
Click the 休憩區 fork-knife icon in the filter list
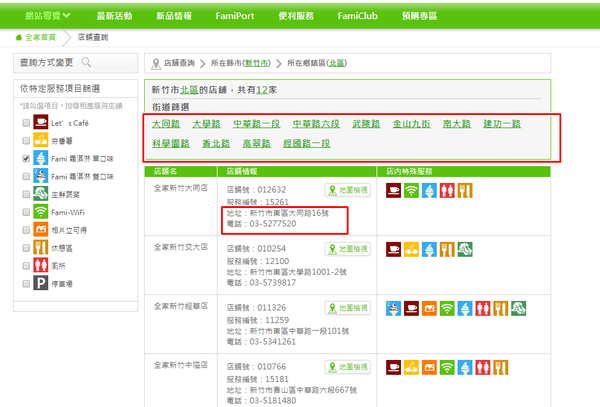41,247
